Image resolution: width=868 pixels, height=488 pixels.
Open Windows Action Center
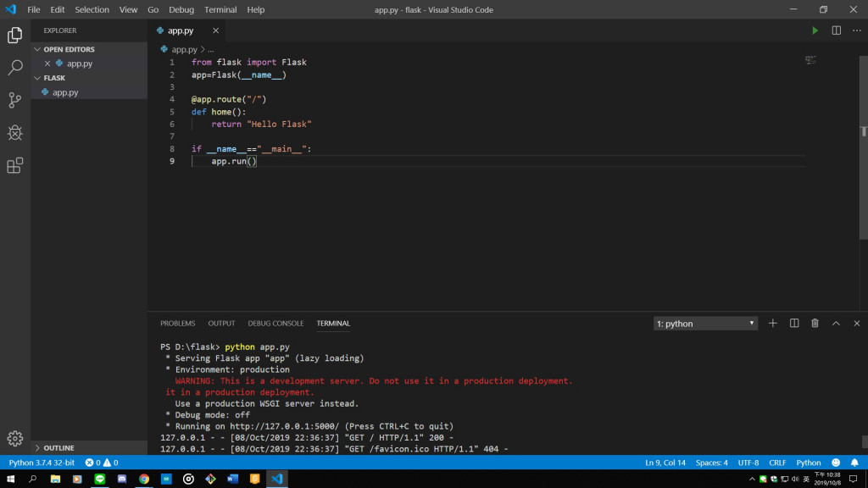tap(853, 480)
